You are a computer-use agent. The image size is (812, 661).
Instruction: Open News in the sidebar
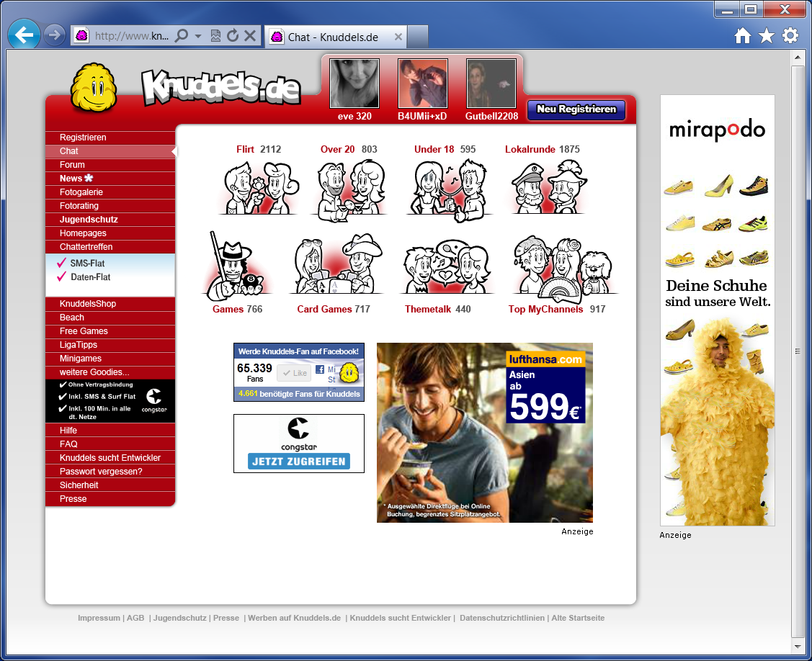[x=110, y=179]
